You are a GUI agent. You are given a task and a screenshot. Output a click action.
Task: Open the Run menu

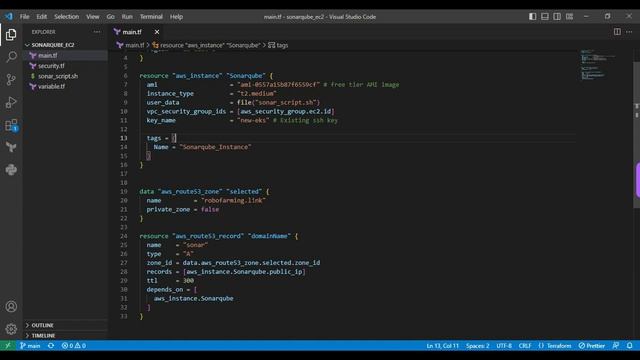tap(127, 17)
